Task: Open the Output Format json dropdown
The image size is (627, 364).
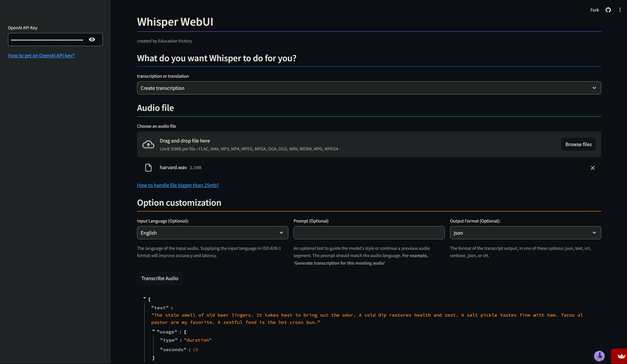Action: tap(526, 233)
